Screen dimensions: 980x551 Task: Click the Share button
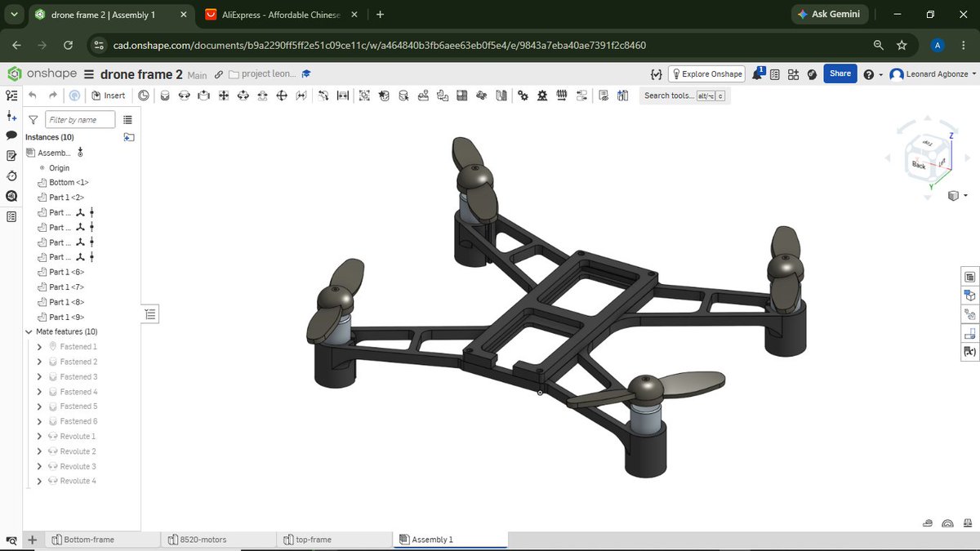(x=840, y=73)
